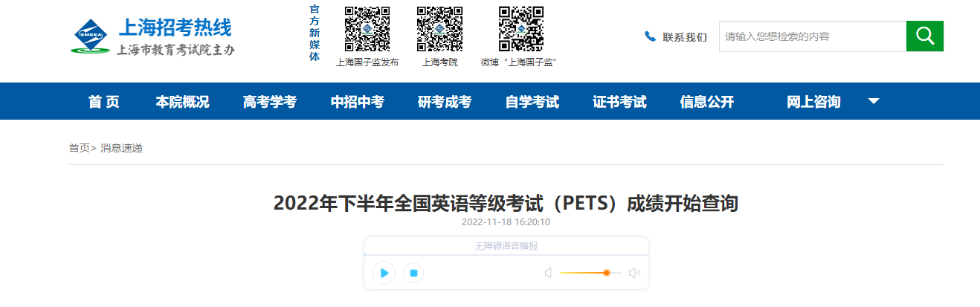980x307 pixels.
Task: Click the loud speaker volume icon
Action: [634, 273]
